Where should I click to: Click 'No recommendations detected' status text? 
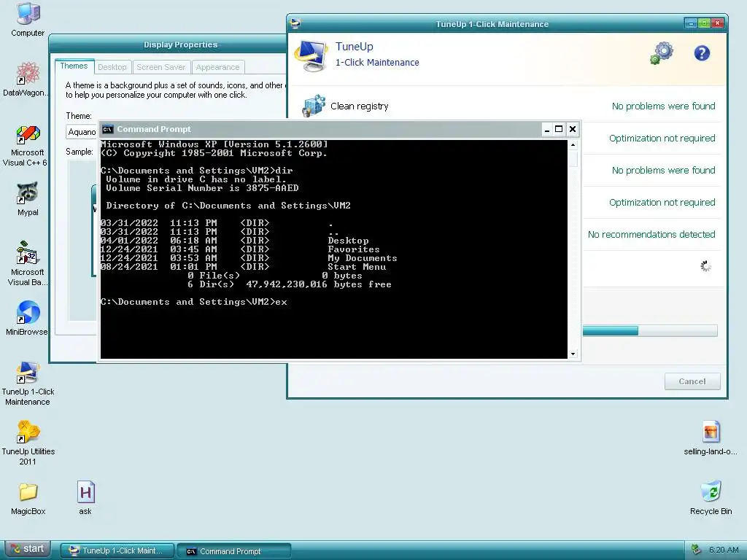pos(651,234)
